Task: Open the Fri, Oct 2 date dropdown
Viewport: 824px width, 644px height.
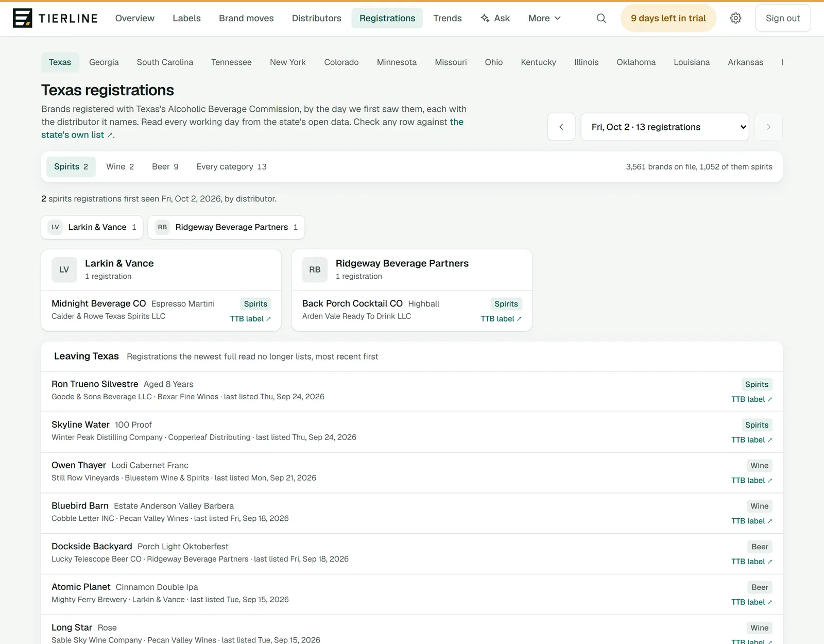Action: point(665,127)
